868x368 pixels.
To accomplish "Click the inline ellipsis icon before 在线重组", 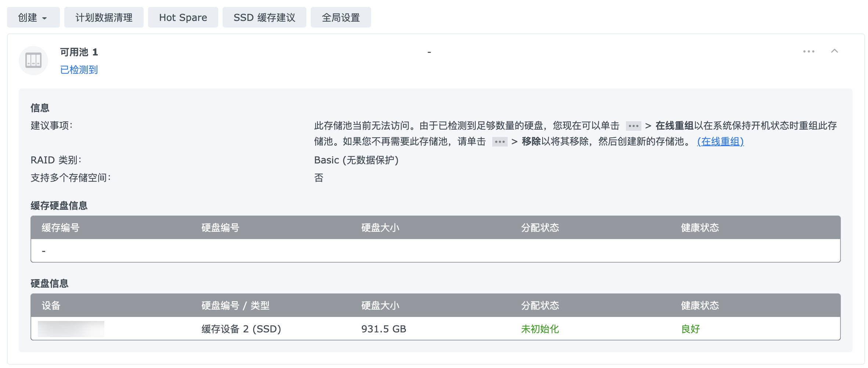I will (x=633, y=126).
